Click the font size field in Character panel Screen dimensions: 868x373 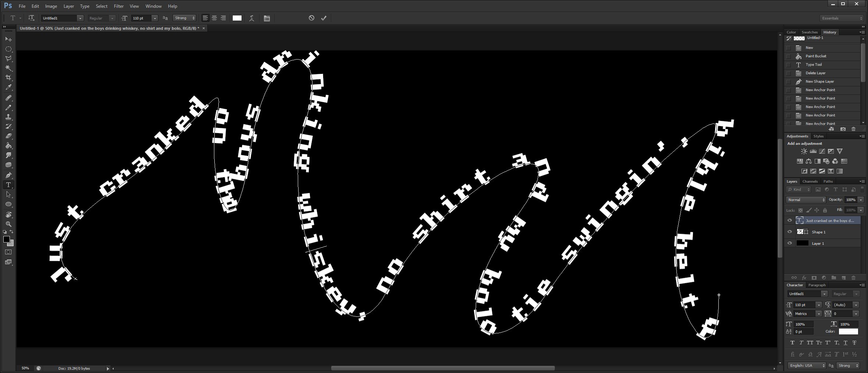click(x=804, y=305)
